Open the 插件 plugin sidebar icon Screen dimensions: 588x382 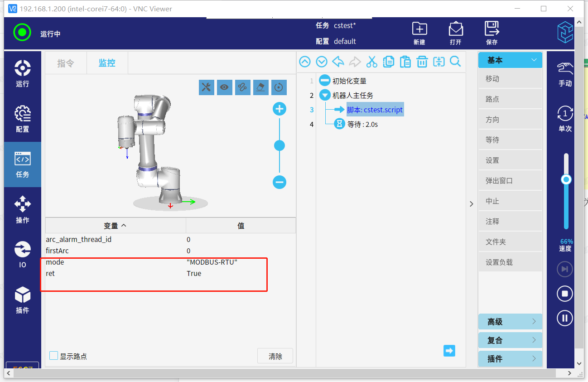coord(22,300)
